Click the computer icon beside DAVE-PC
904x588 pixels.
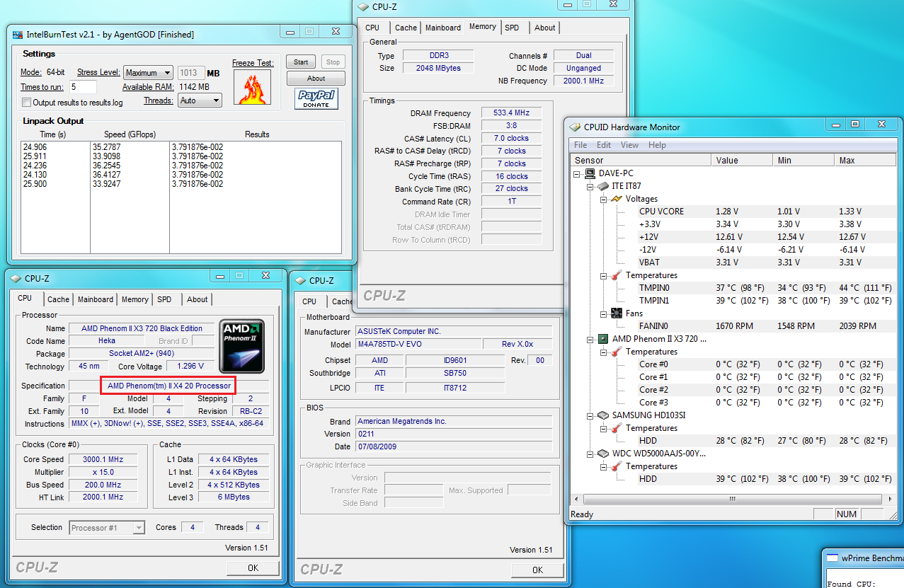click(589, 173)
